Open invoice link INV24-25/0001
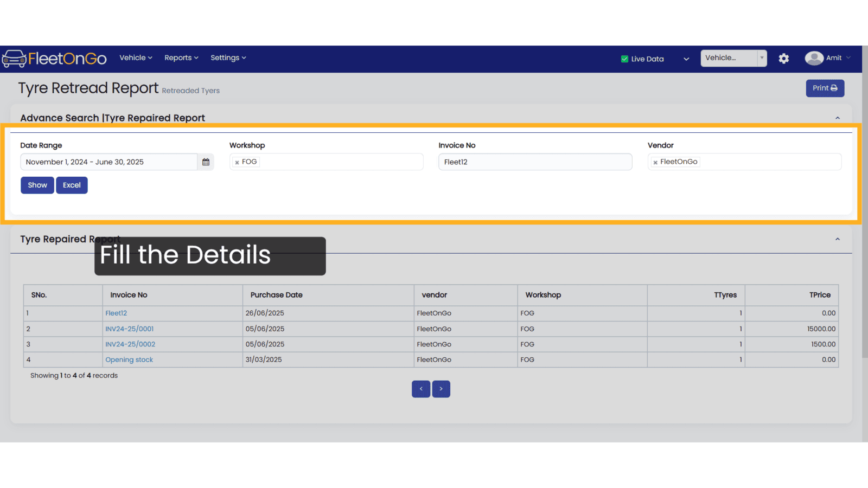Screen dimensions: 868x488 [130, 329]
